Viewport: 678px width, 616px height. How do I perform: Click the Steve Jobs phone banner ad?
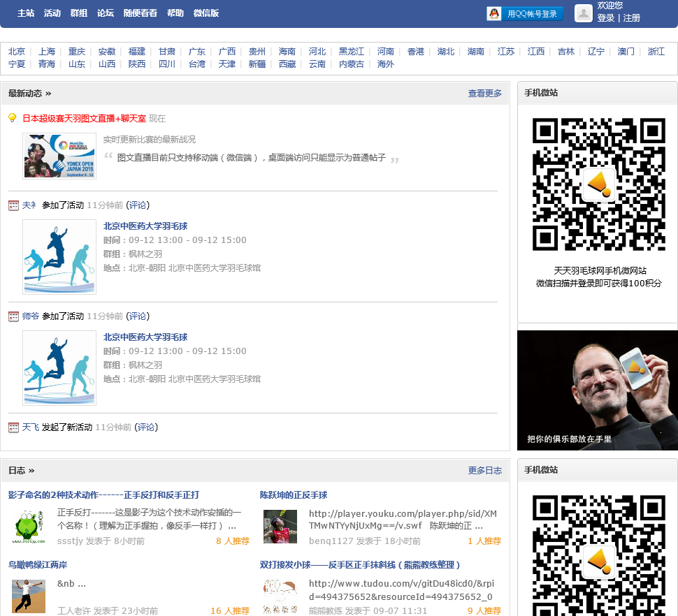click(598, 390)
